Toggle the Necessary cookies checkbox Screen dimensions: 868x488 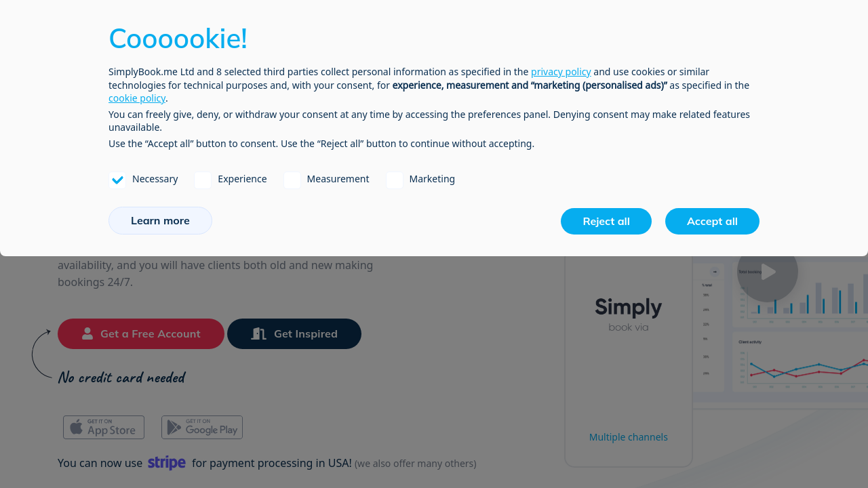[117, 180]
